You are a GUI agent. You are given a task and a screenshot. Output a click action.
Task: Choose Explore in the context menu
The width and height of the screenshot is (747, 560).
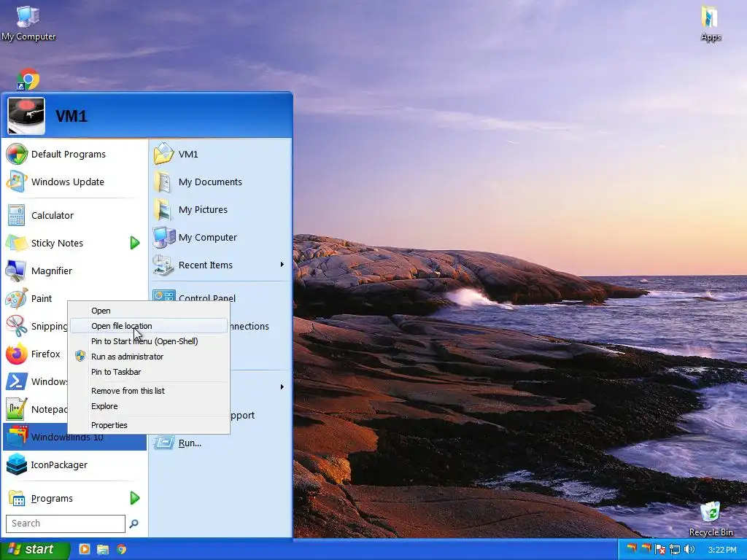click(x=149, y=405)
